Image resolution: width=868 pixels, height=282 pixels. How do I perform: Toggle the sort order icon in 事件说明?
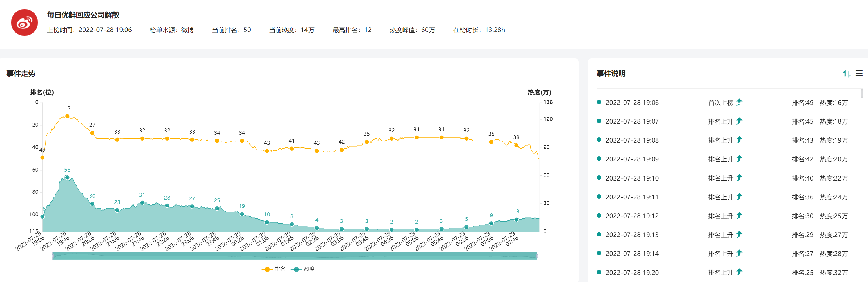(846, 73)
